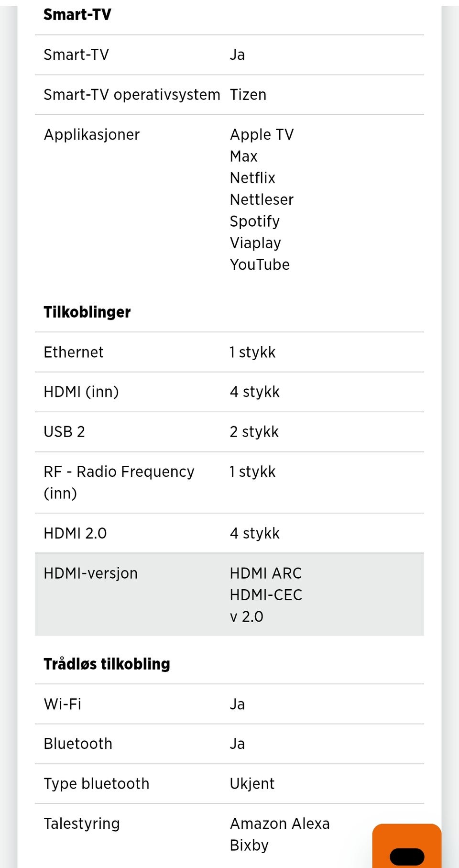Select the Ethernet specification row
459x868 pixels.
pyautogui.click(x=229, y=352)
